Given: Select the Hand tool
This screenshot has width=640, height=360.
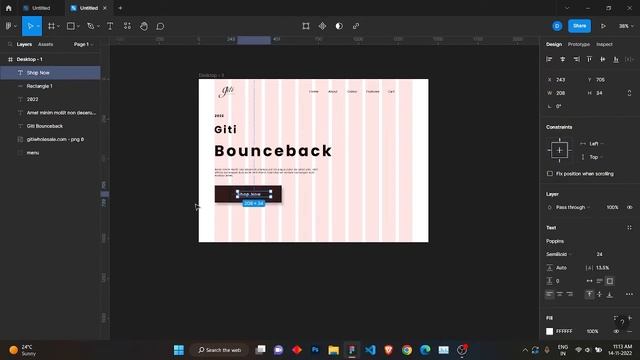Looking at the screenshot, I should point(144,26).
